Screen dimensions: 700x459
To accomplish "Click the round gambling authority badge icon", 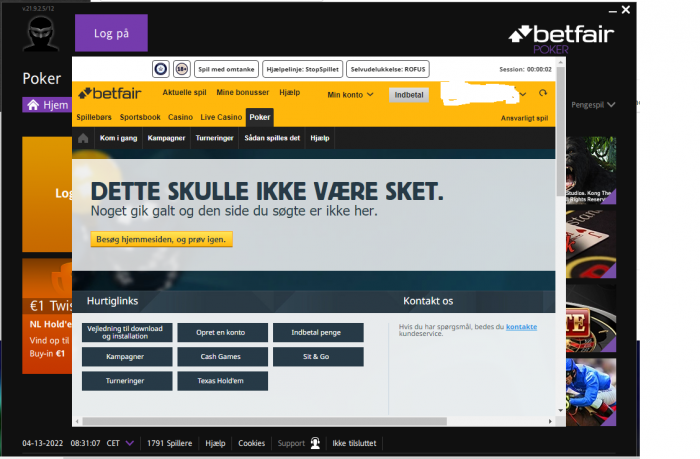I will [161, 69].
